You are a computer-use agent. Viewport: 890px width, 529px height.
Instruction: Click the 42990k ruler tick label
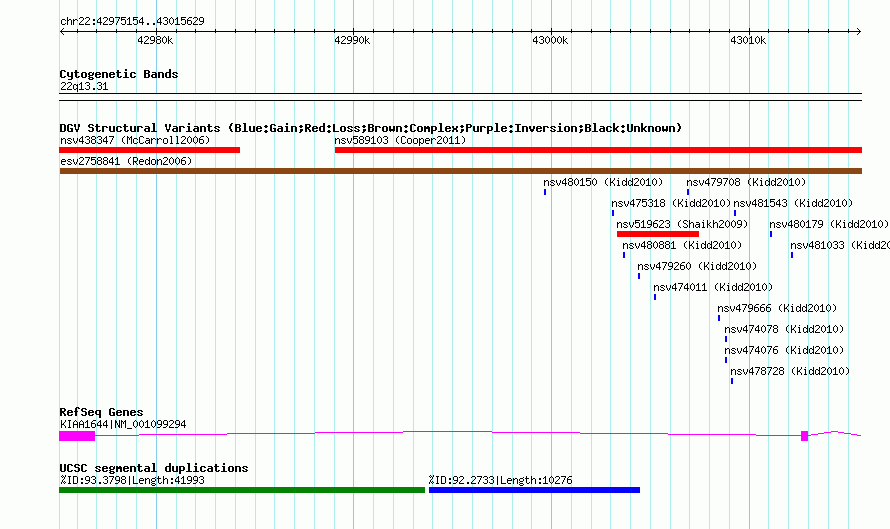click(352, 40)
